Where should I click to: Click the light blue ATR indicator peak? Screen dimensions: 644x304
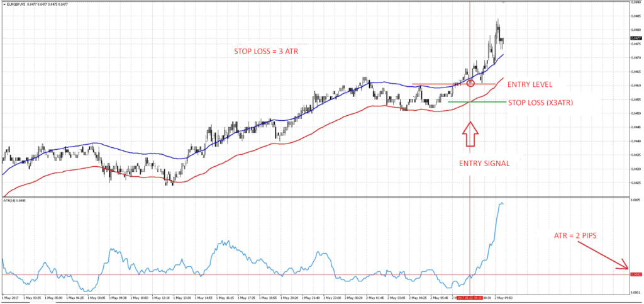coord(501,203)
